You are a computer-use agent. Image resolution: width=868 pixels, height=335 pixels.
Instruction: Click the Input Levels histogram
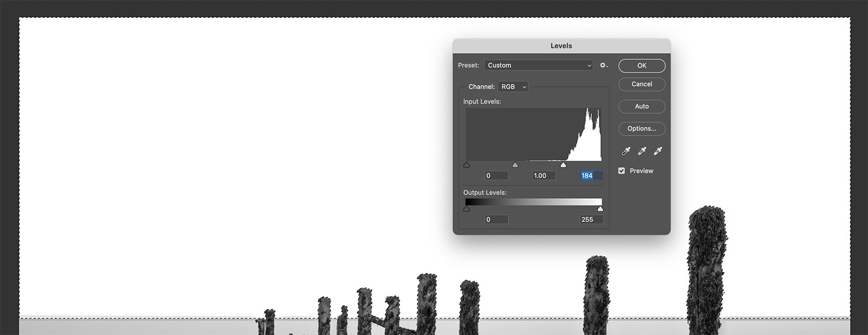tap(534, 134)
